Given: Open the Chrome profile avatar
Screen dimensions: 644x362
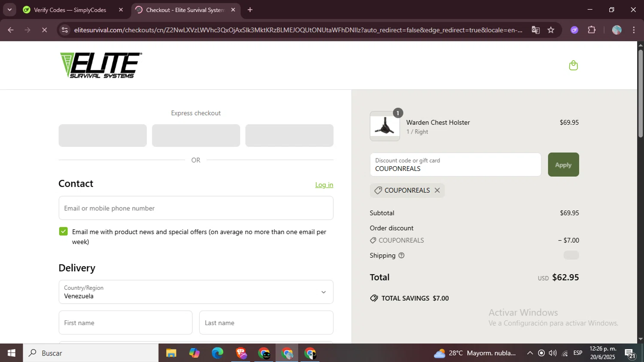Looking at the screenshot, I should pyautogui.click(x=617, y=30).
